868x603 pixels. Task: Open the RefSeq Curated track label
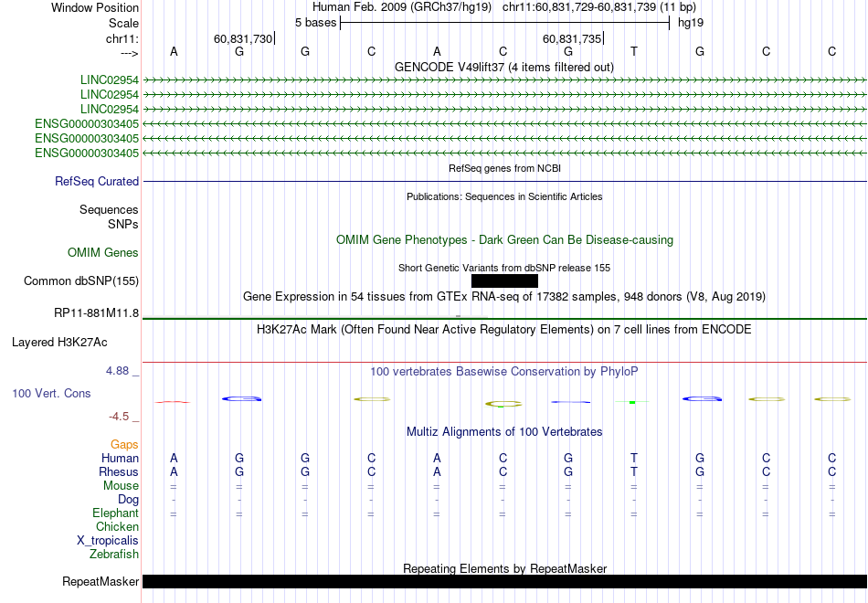click(97, 181)
